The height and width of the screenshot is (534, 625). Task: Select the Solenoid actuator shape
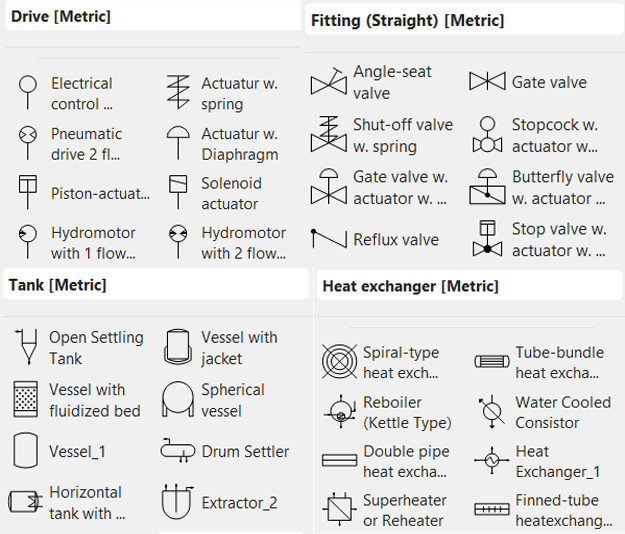[178, 192]
